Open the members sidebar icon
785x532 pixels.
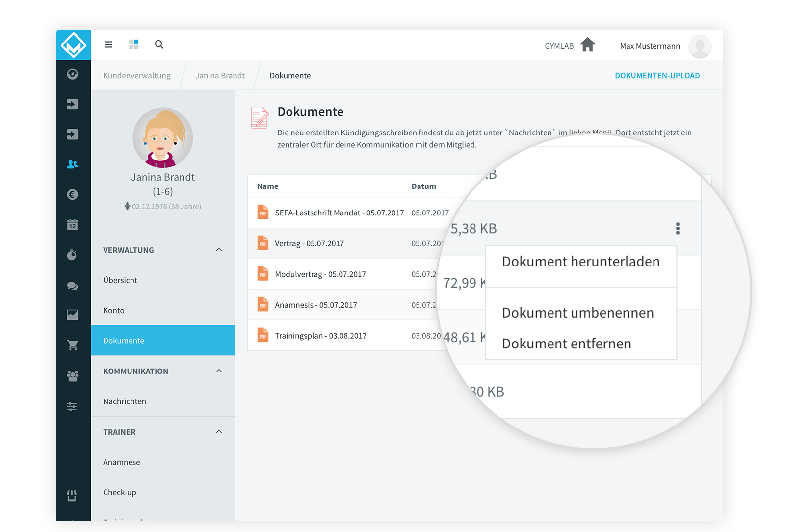(x=73, y=164)
